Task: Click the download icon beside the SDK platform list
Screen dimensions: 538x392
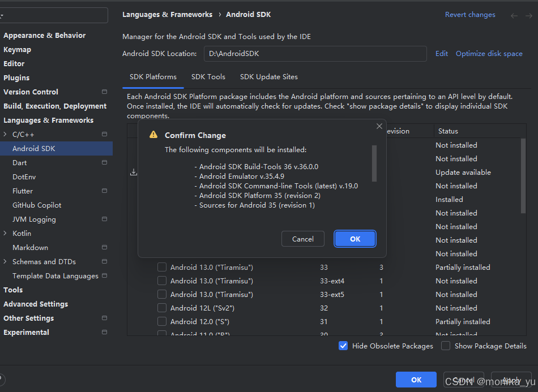Action: click(133, 171)
